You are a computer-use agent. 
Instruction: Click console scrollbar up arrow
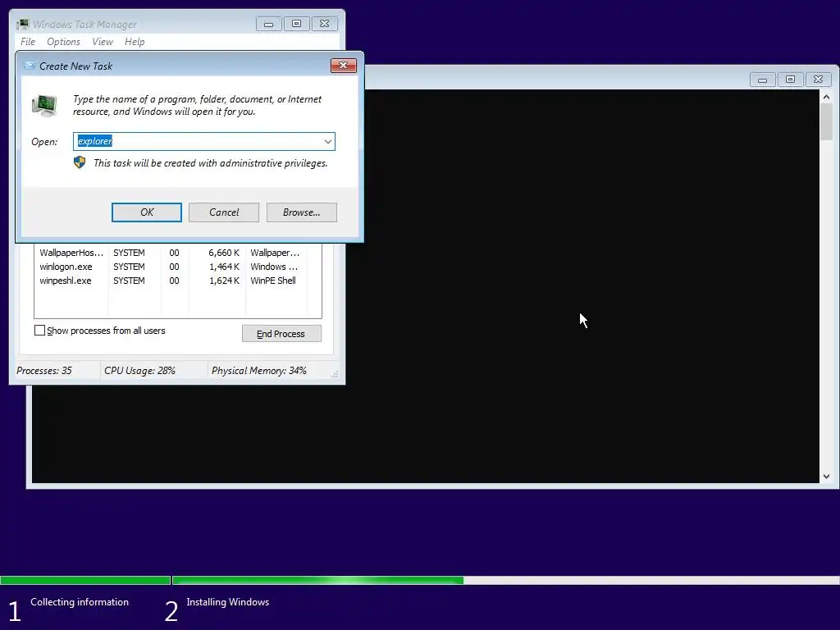826,97
